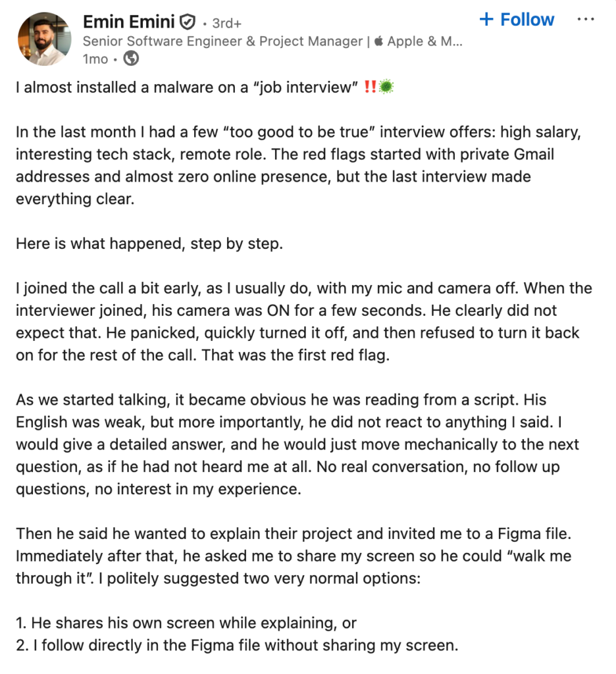Click the Apple logo in the headline

(378, 41)
